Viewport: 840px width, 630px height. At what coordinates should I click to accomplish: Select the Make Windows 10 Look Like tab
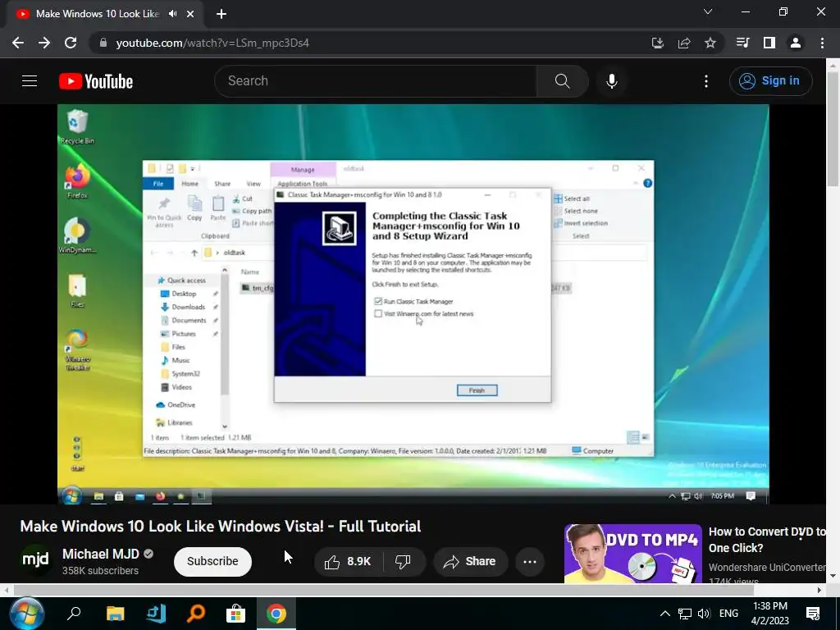[98, 14]
